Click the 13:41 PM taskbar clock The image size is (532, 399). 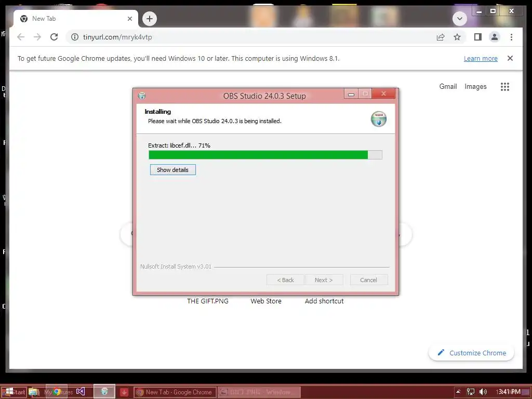pos(508,392)
